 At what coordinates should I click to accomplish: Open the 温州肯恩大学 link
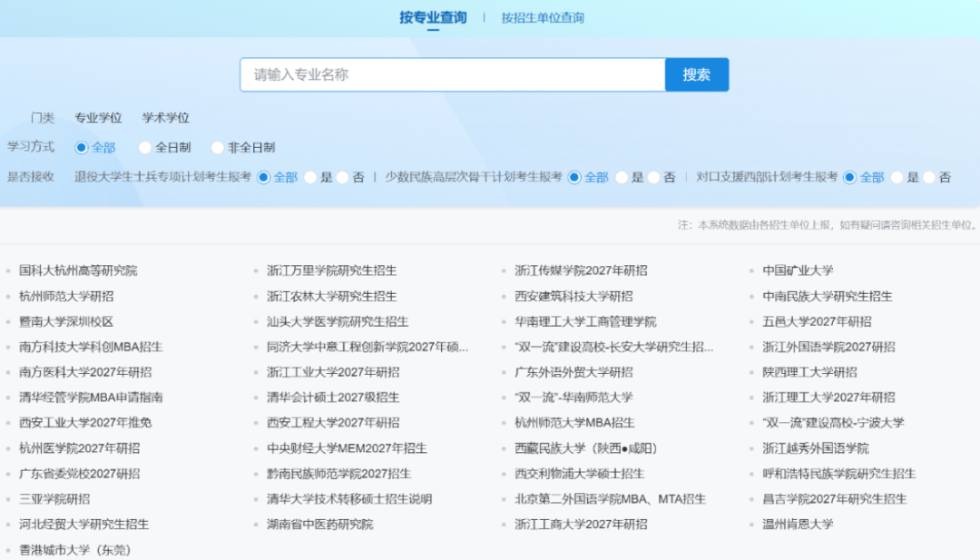coord(799,525)
